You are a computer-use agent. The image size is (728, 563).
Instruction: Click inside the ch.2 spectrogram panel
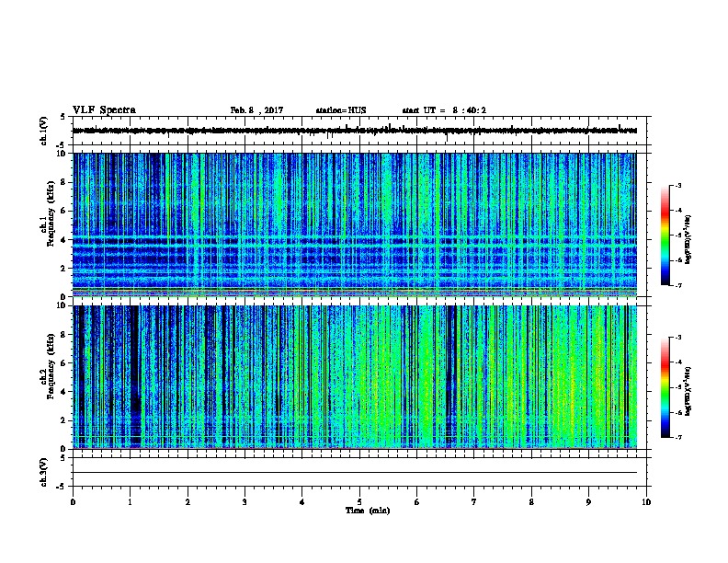pyautogui.click(x=355, y=377)
